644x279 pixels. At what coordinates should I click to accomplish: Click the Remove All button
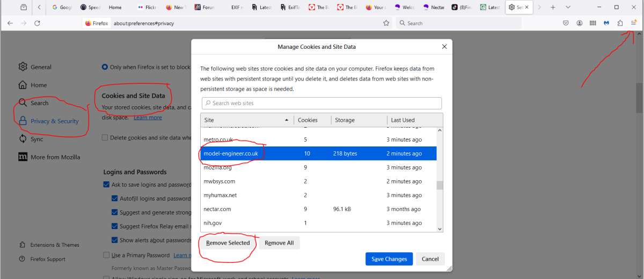[279, 243]
